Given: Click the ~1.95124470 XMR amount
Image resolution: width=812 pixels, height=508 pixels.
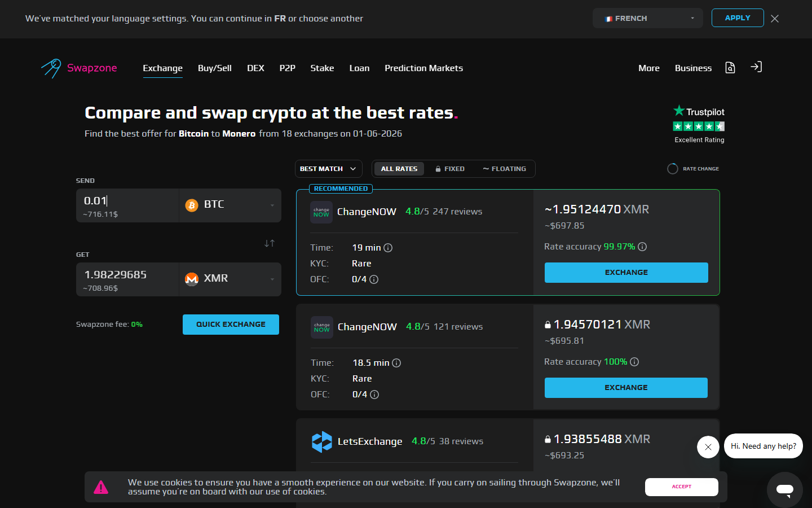Looking at the screenshot, I should click(597, 209).
